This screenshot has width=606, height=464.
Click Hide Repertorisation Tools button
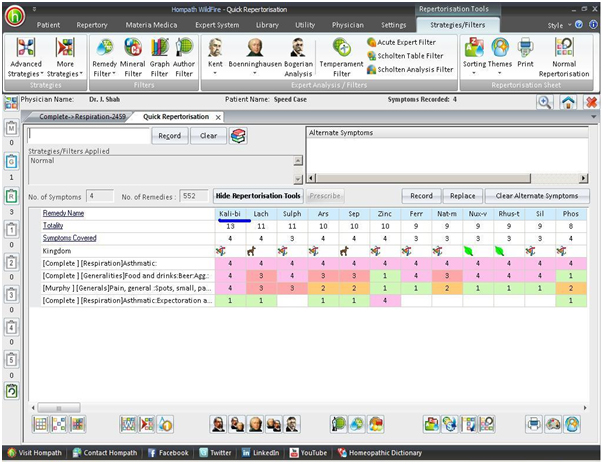click(x=258, y=196)
